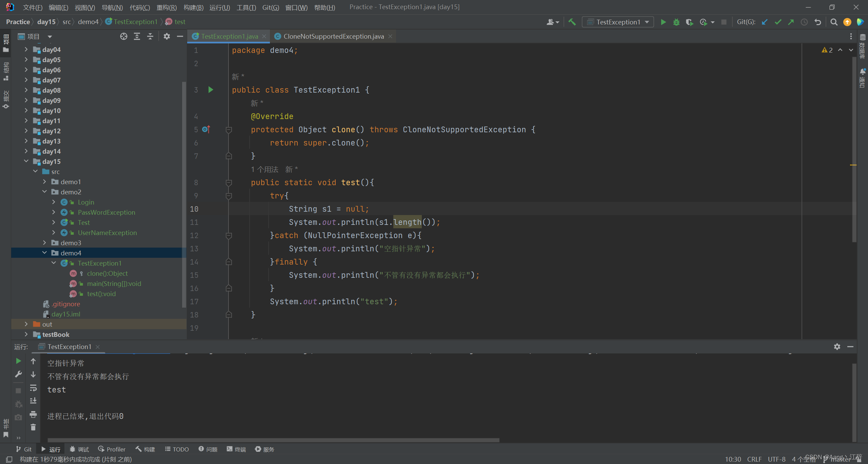Screen dimensions: 868x464
Task: Click demo4 in the breadcrumb navigation
Action: [x=88, y=21]
